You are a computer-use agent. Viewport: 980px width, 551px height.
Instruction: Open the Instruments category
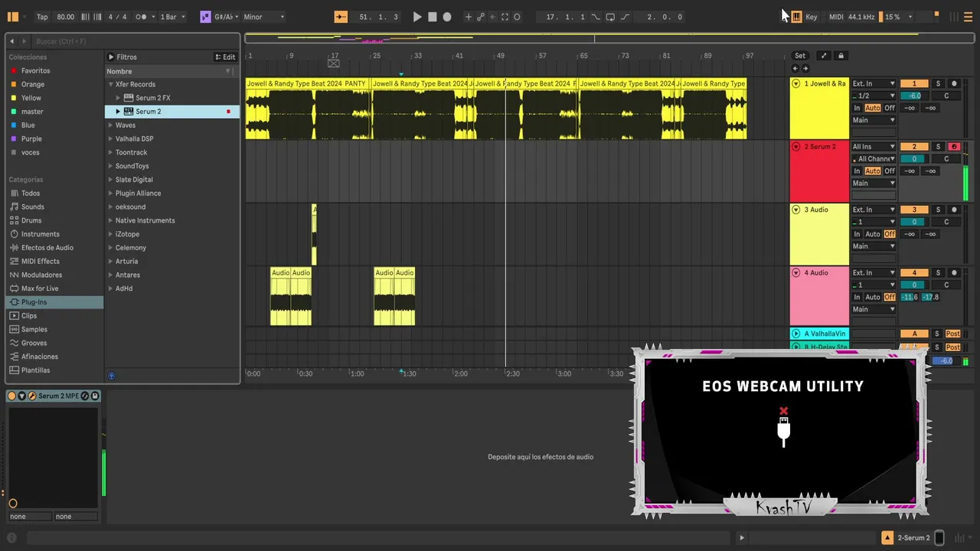tap(40, 234)
